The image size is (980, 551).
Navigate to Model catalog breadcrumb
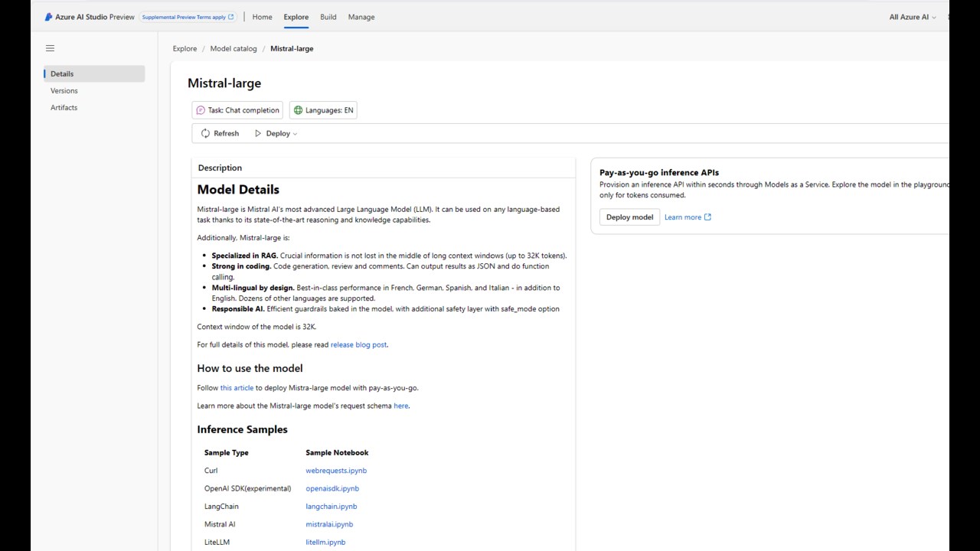click(234, 48)
